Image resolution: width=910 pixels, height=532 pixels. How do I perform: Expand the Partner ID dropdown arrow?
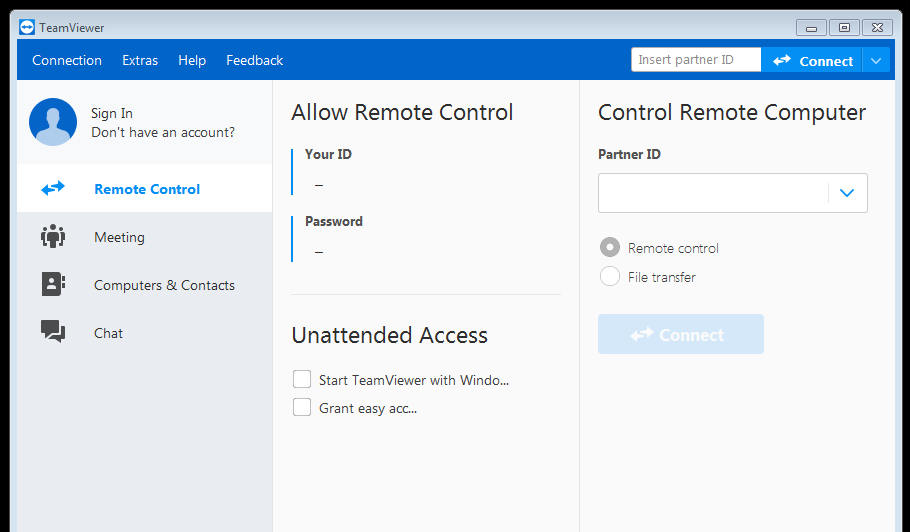click(x=847, y=193)
